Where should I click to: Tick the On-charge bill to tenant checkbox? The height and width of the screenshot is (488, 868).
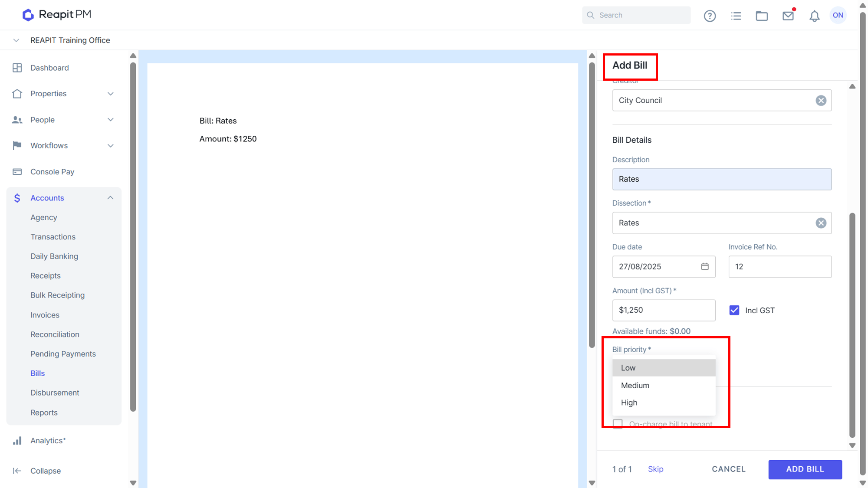(618, 423)
